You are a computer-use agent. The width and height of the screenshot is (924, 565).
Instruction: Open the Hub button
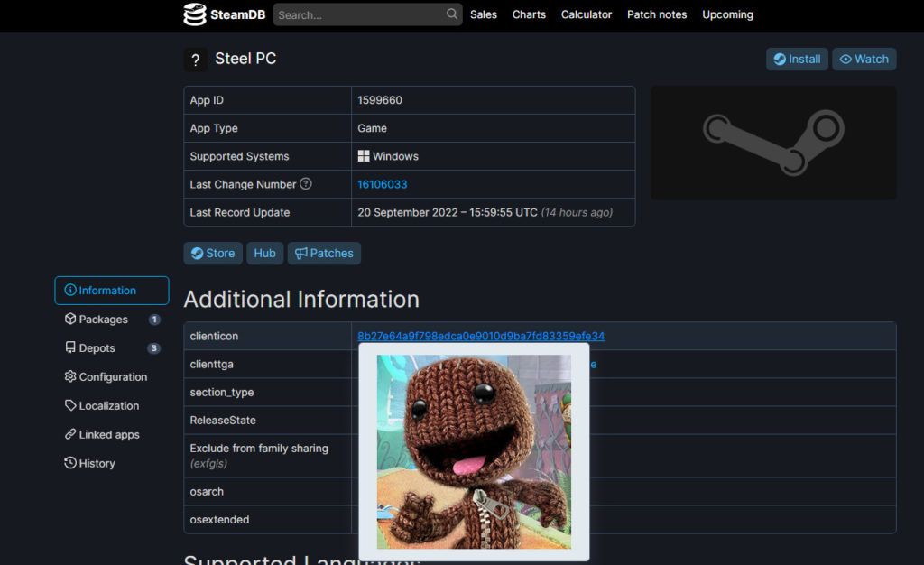pyautogui.click(x=264, y=254)
